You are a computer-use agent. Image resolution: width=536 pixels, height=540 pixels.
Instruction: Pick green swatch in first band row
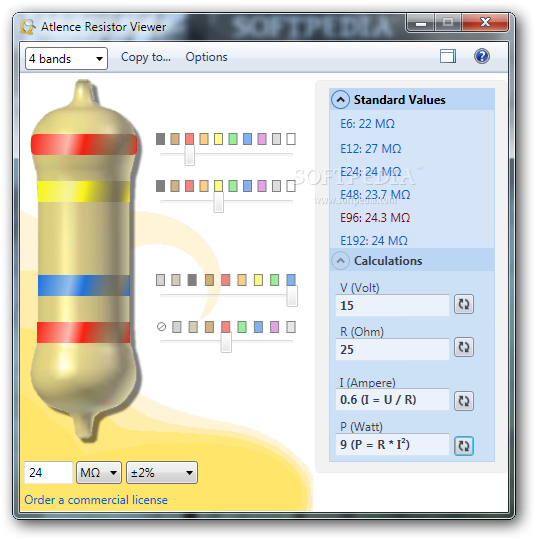pyautogui.click(x=233, y=139)
